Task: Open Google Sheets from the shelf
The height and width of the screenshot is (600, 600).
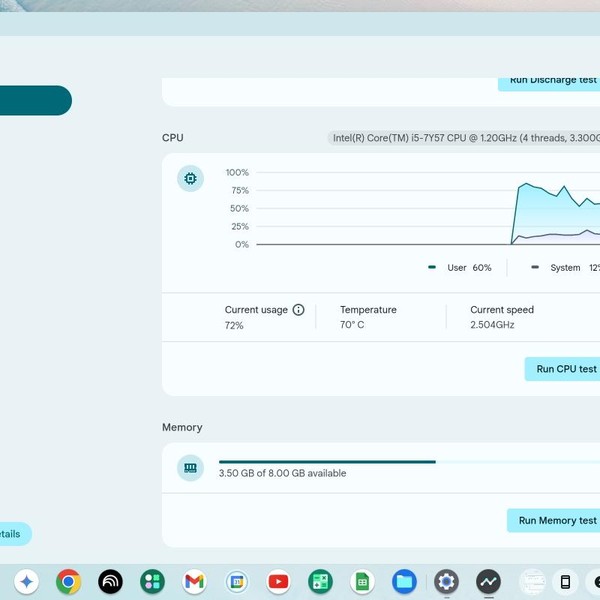Action: pyautogui.click(x=362, y=581)
